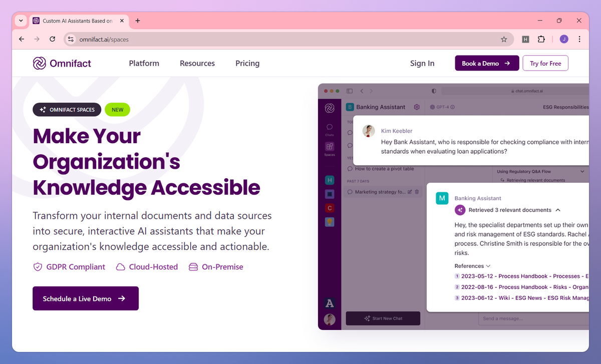Open the browser extensions puzzle icon
Screen dimensions: 601x364
click(x=541, y=39)
